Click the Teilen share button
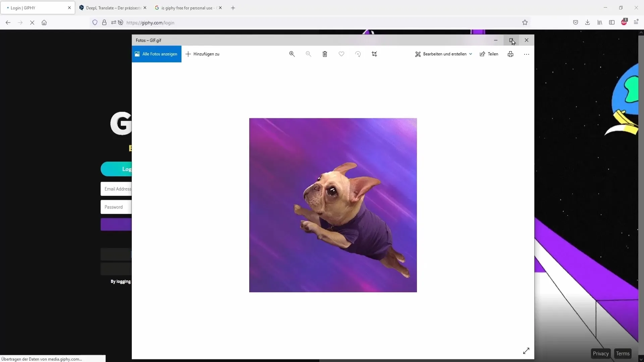644x362 pixels. pyautogui.click(x=489, y=54)
